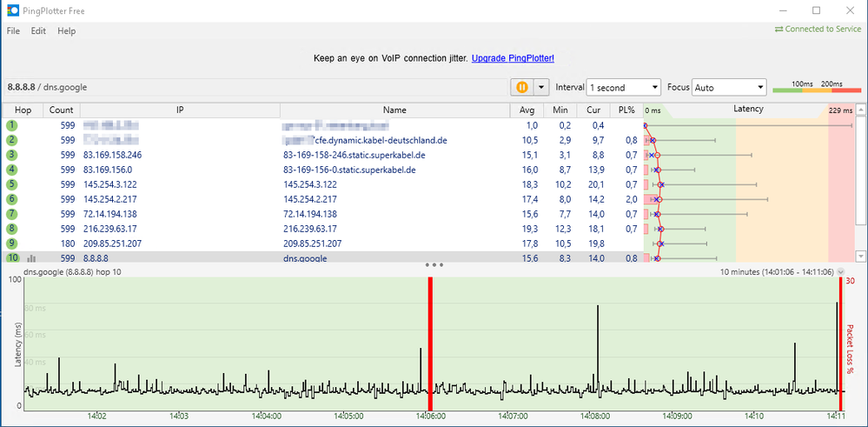
Task: Select IP 145.254.3.122 cell
Action: pos(109,184)
